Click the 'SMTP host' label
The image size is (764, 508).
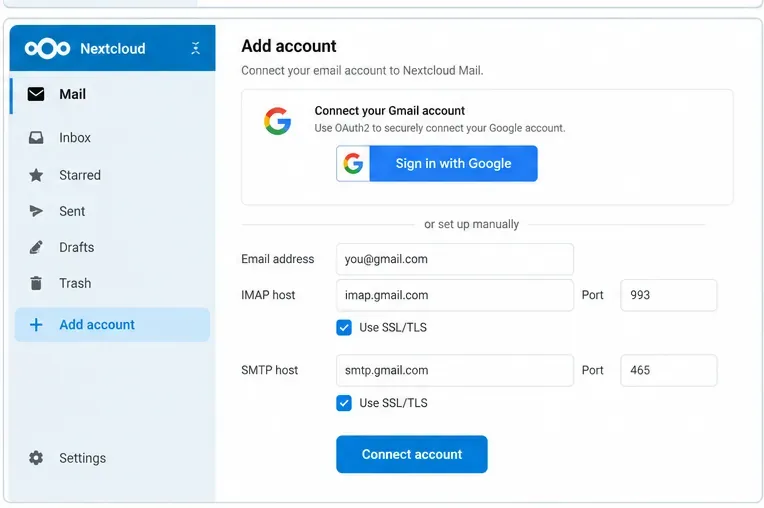pos(269,370)
